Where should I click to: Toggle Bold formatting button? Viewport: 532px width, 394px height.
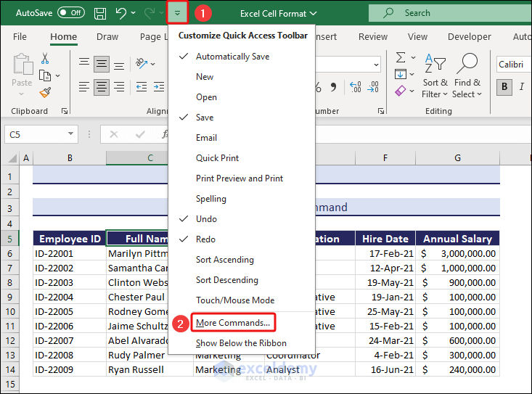click(x=504, y=88)
